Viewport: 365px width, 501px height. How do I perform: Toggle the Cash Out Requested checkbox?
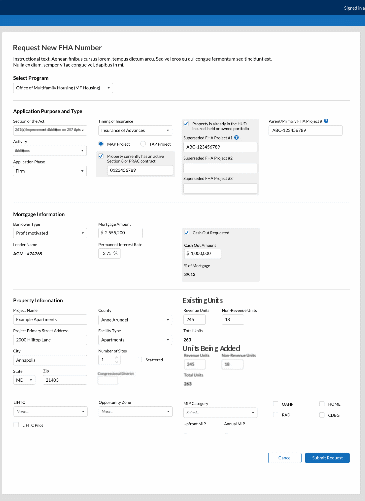click(187, 232)
